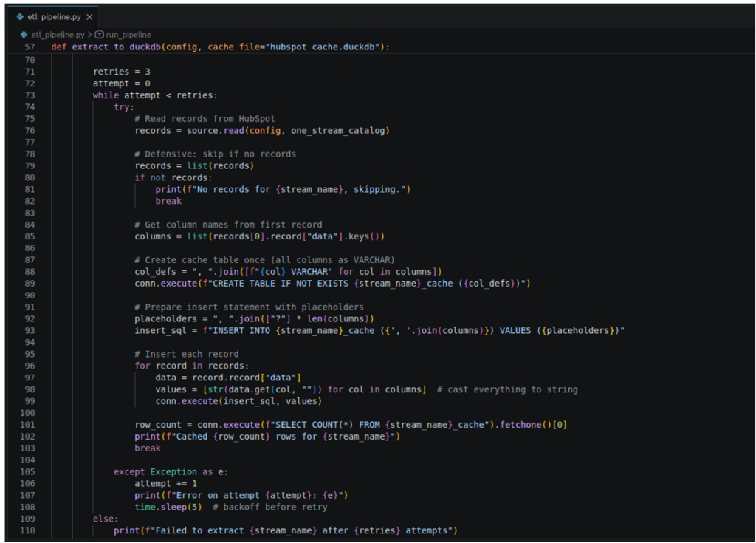The image size is (756, 543).
Task: Click line number 57 in the gutter
Action: 30,47
